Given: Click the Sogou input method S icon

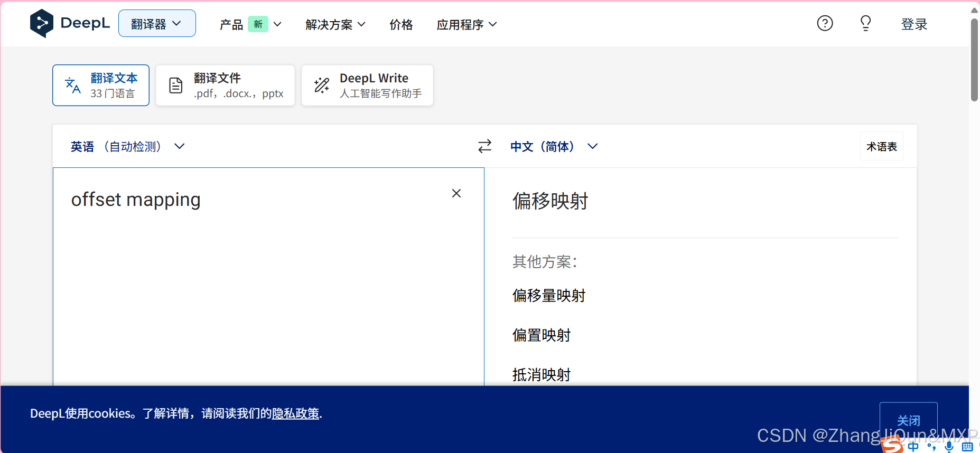Looking at the screenshot, I should [892, 445].
